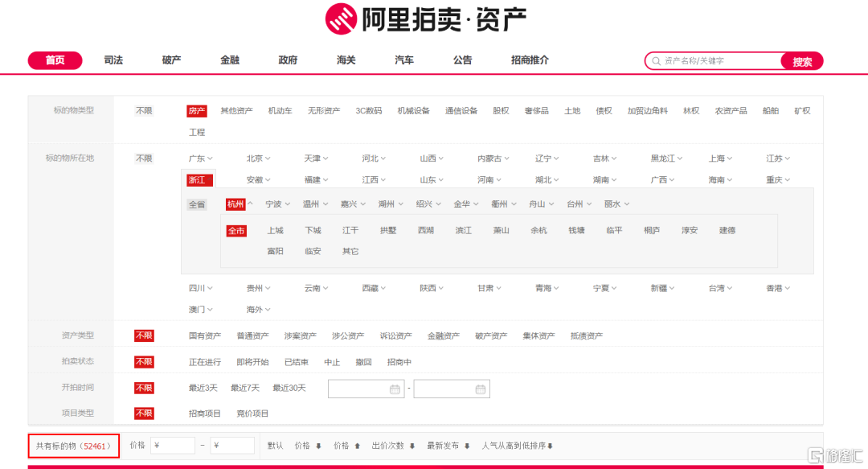The image size is (868, 469).
Task: Filter by 工程 category
Action: click(x=197, y=133)
